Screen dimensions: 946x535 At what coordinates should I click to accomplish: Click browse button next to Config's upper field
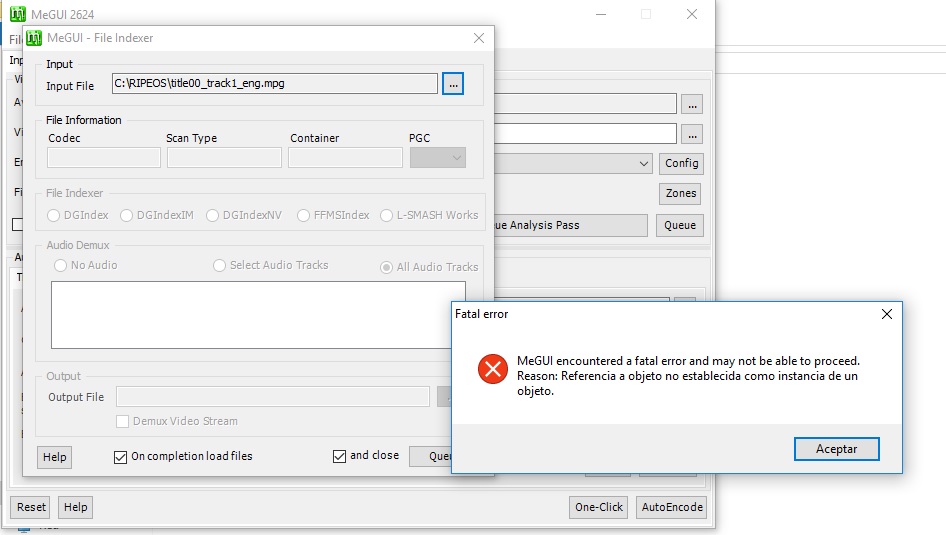pos(692,135)
